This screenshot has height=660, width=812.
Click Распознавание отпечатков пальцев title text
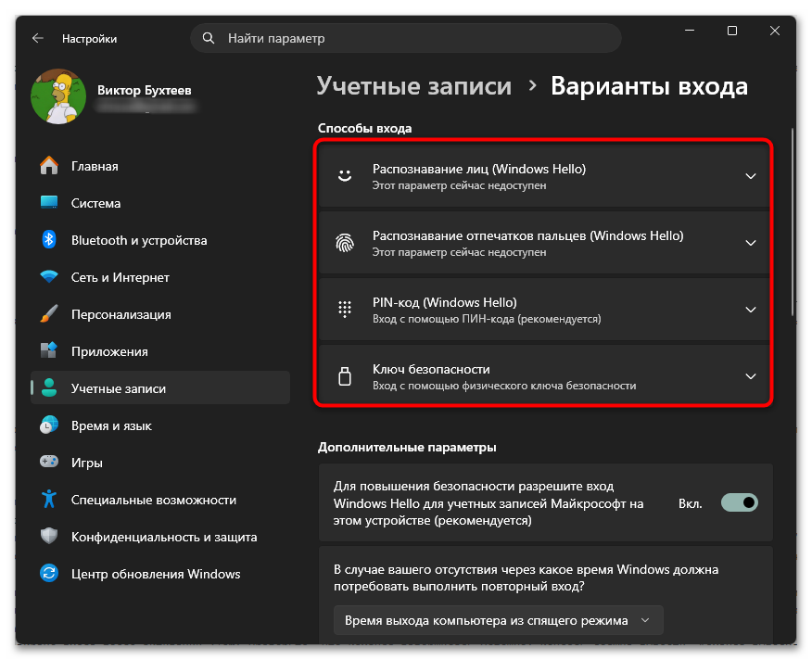(527, 235)
